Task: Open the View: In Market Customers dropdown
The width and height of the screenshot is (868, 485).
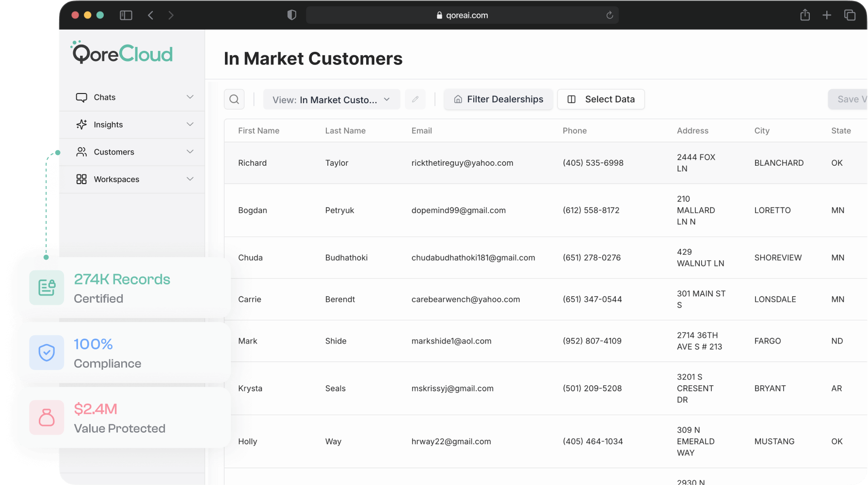Action: click(331, 100)
